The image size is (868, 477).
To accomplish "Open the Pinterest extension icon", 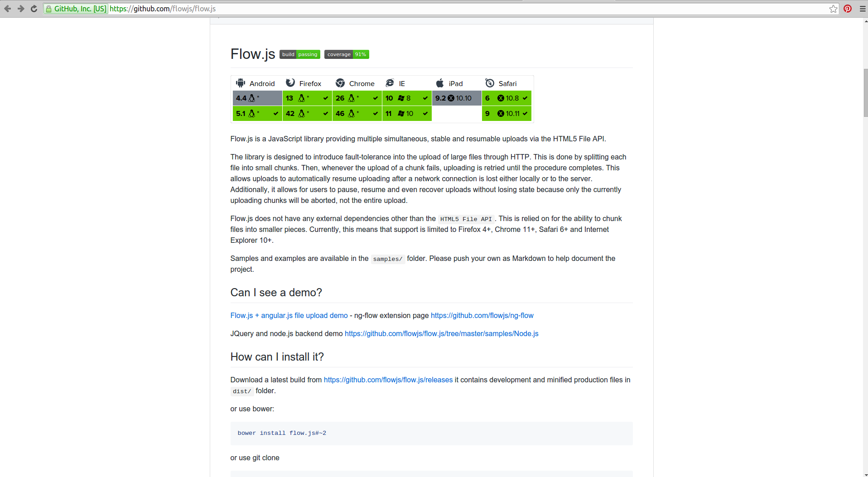I will pos(848,9).
